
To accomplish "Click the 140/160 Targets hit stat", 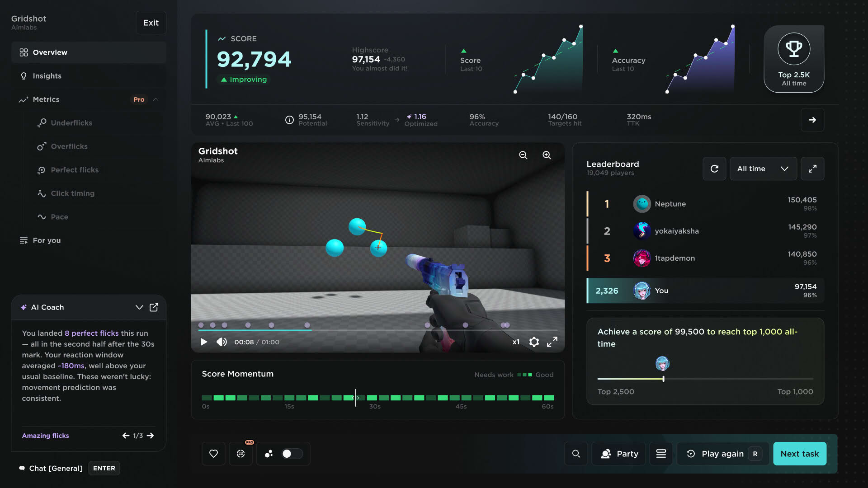I will tap(564, 120).
